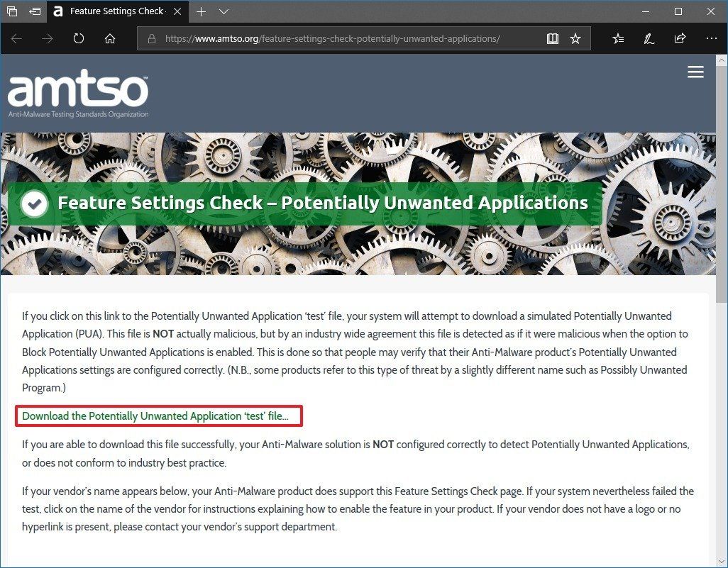The image size is (728, 568).
Task: Set the current tabs aside
Action: coord(35,11)
